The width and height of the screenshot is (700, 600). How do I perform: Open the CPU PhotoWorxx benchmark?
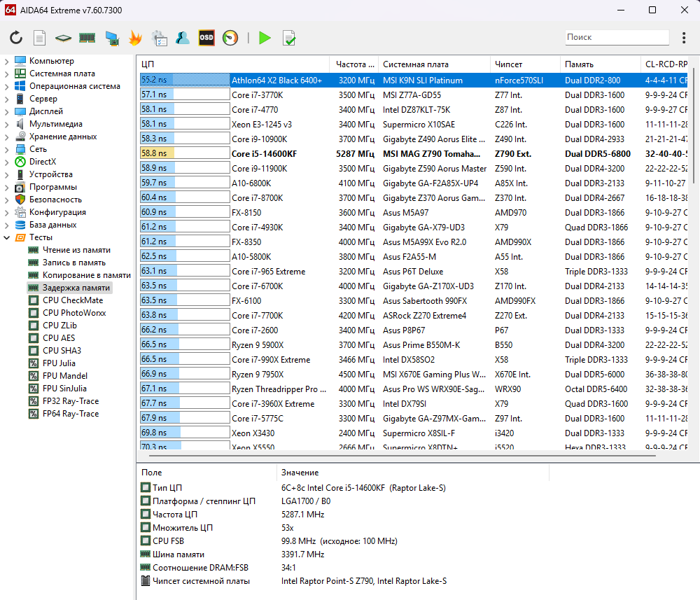point(74,313)
